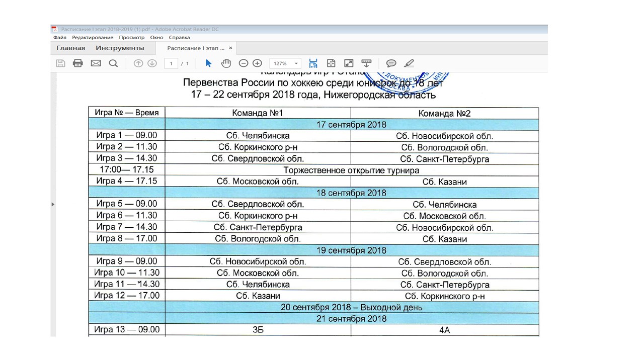Switch to the Инструменты tab
This screenshot has width=644, height=362.
[120, 48]
